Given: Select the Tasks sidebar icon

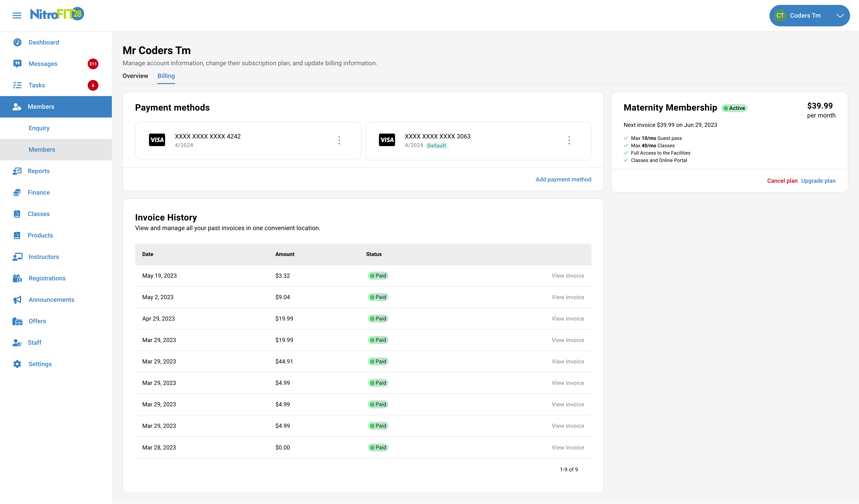Looking at the screenshot, I should click(17, 85).
